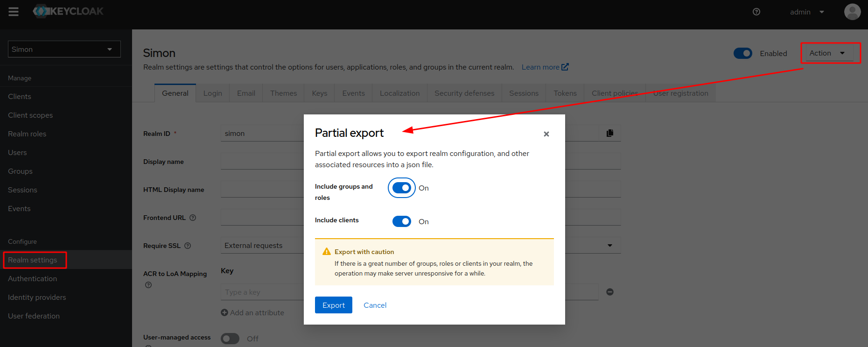Click Add an attribute
Viewport: 868px width, 347px height.
pyautogui.click(x=252, y=312)
